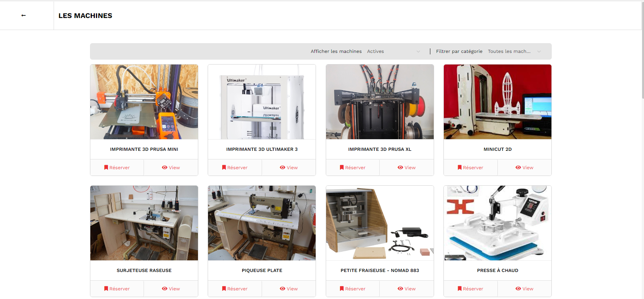Open the Presse à Chaud photo
The width and height of the screenshot is (644, 299).
point(497,223)
